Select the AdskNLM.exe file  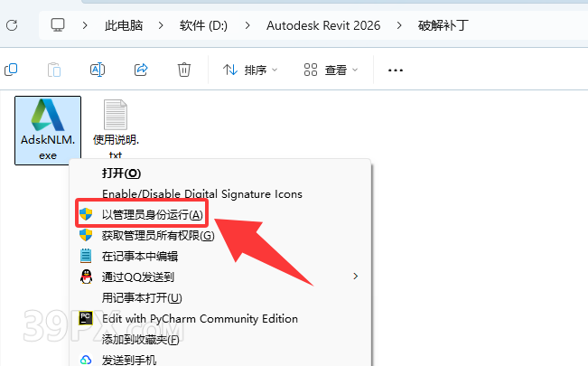(48, 130)
